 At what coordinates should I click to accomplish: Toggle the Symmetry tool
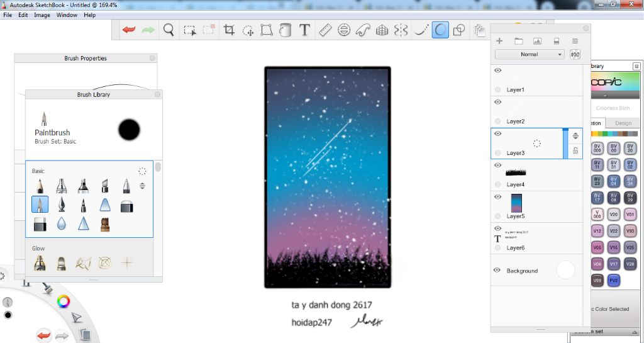[x=401, y=30]
